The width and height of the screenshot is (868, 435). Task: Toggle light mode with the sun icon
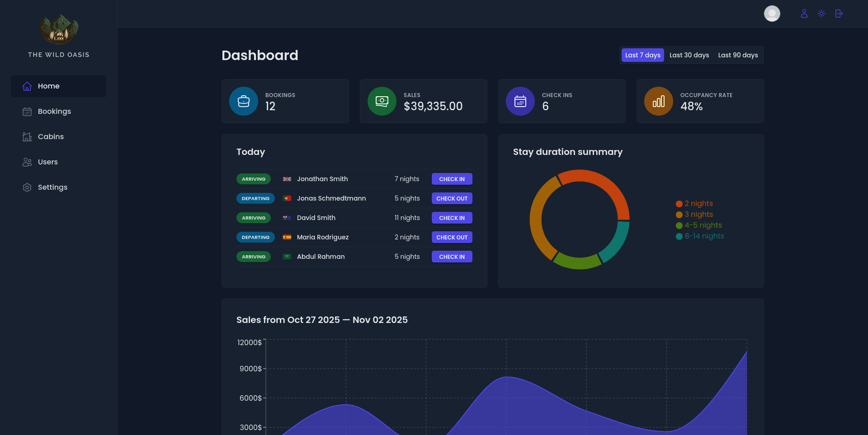821,14
